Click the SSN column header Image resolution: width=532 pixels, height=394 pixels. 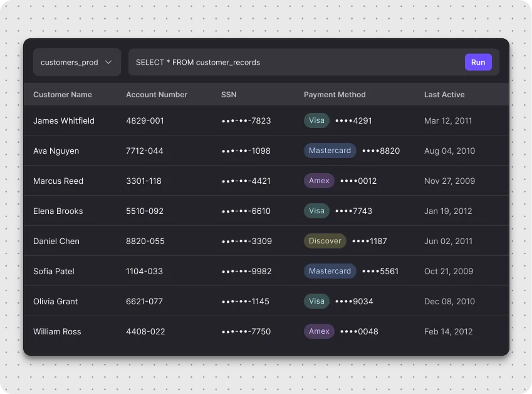(229, 95)
